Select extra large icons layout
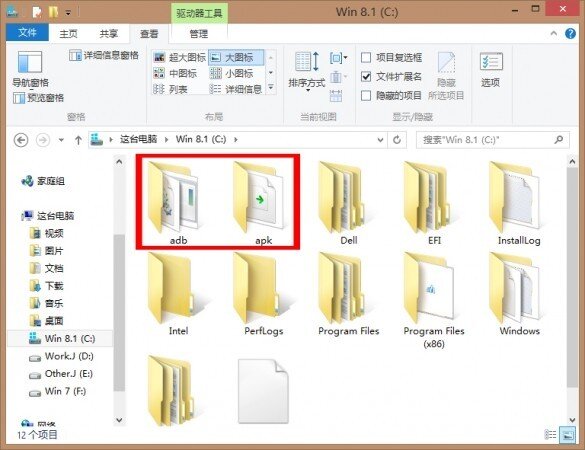585x450 pixels. point(180,57)
